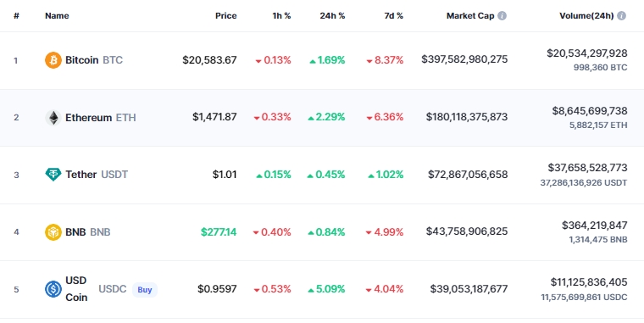Sort by the Price column header
Viewport: 644px width, 323px height.
click(226, 15)
